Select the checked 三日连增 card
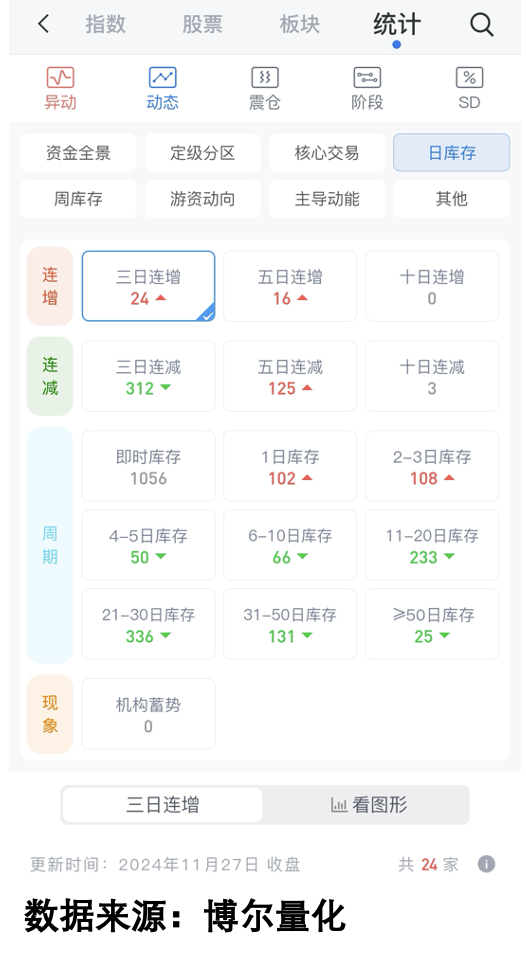The image size is (526, 954). tap(148, 286)
